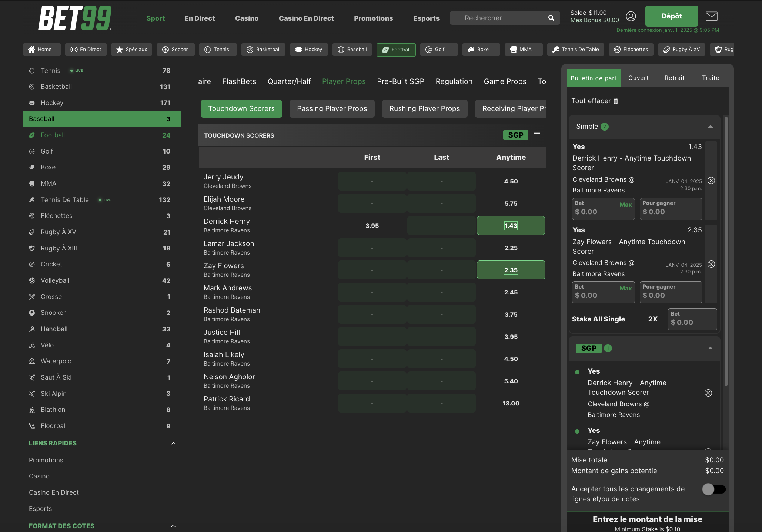
Task: Select Derrick Henry First scorer odds 3.95
Action: 372,226
